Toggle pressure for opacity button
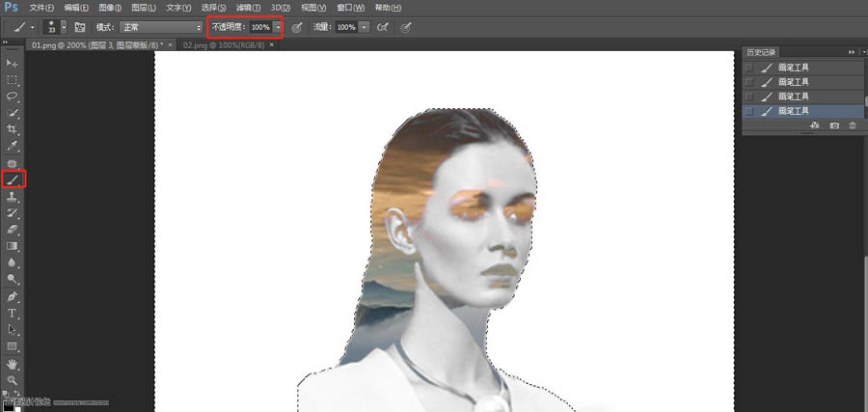The height and width of the screenshot is (412, 868). (x=297, y=27)
